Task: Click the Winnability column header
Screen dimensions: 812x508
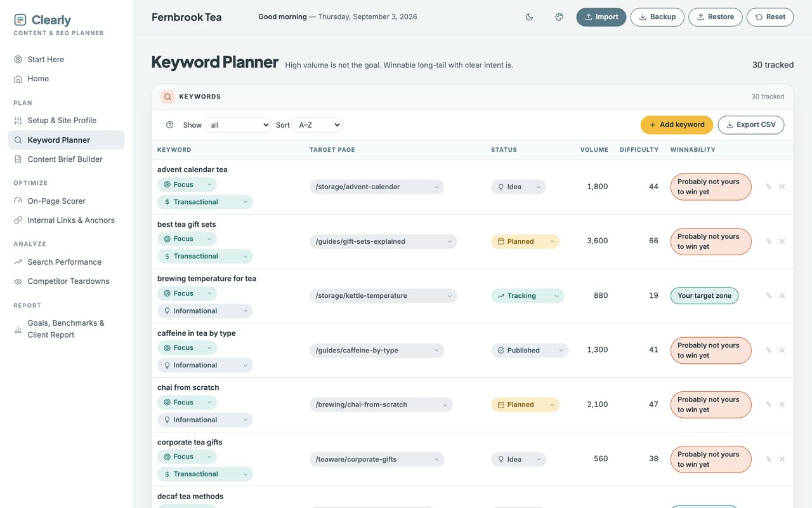Action: [693, 150]
